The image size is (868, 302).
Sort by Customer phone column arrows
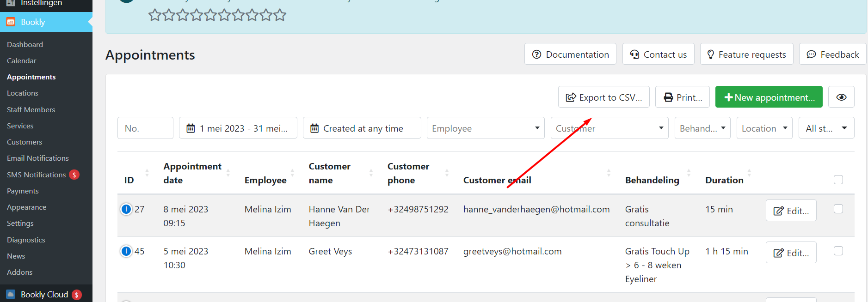pyautogui.click(x=447, y=173)
